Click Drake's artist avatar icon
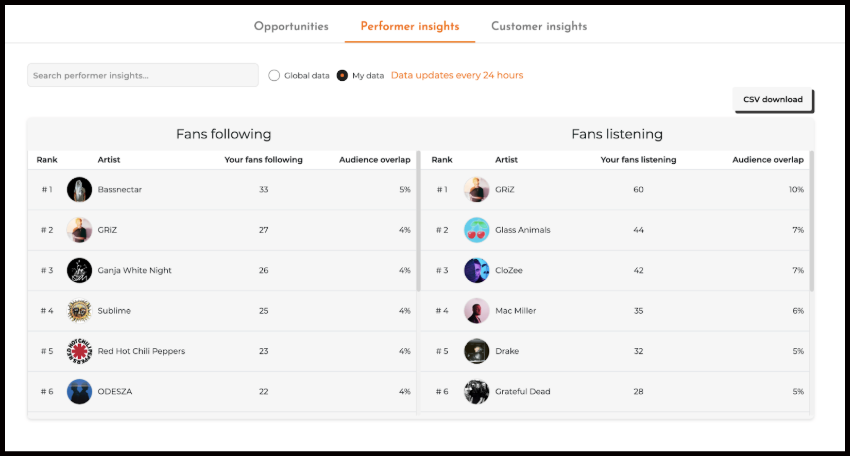The image size is (850, 456). point(476,351)
